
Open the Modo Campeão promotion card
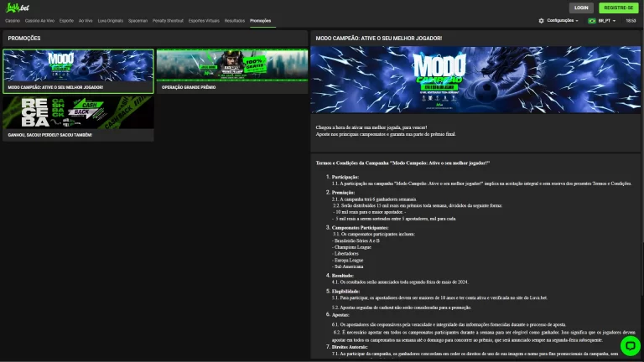click(78, 71)
